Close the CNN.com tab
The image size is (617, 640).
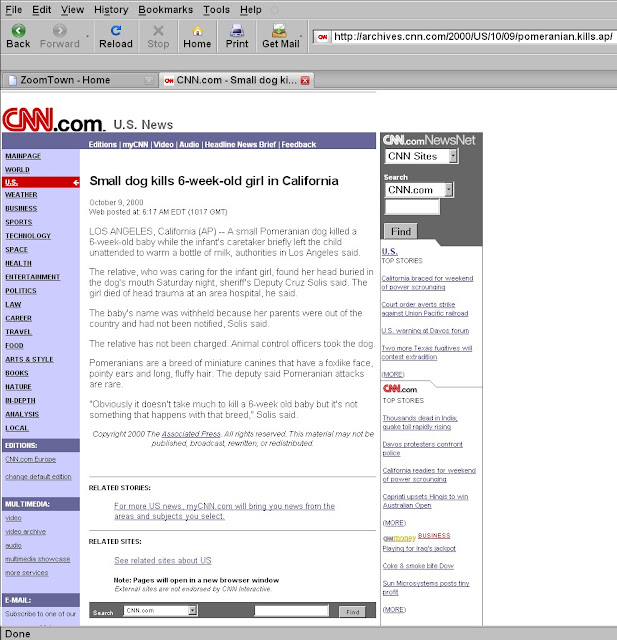(305, 80)
